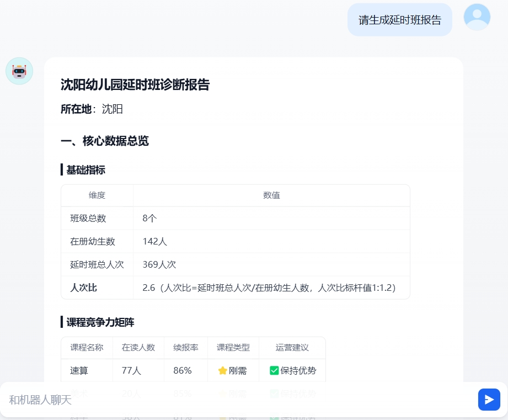Click the green checkmark icon beside 保持优势
The width and height of the screenshot is (508, 420).
(274, 370)
